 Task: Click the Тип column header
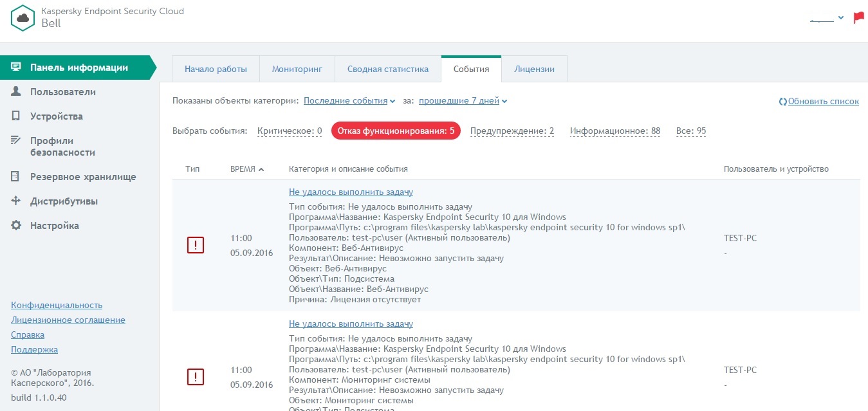point(192,169)
